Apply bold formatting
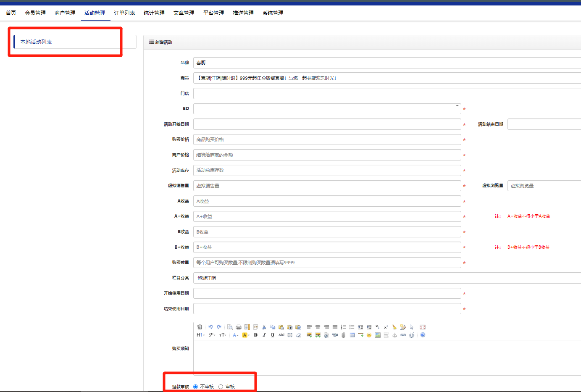The image size is (581, 392). coord(255,335)
